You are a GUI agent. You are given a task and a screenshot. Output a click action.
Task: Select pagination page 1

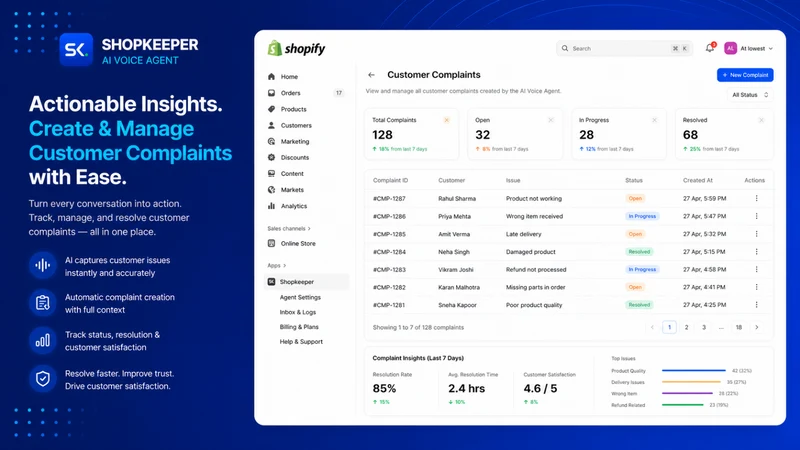[669, 327]
